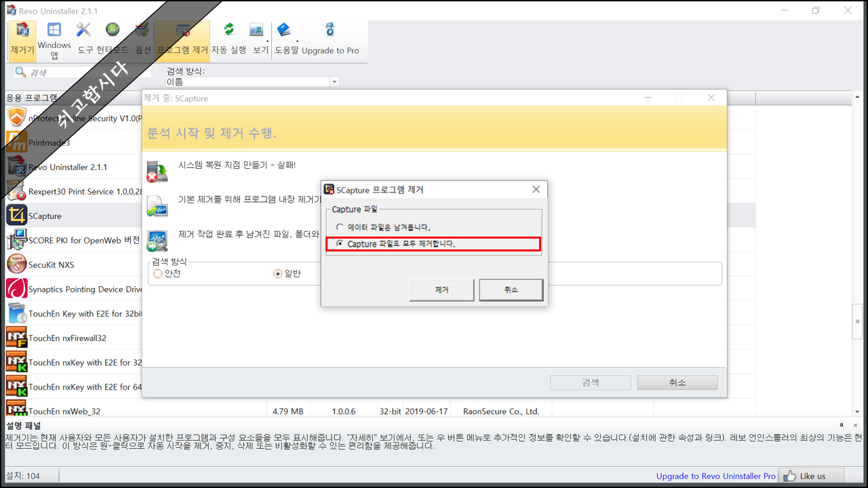Click the SCORE PKI for OpenWeb icon
868x488 pixels.
click(17, 240)
